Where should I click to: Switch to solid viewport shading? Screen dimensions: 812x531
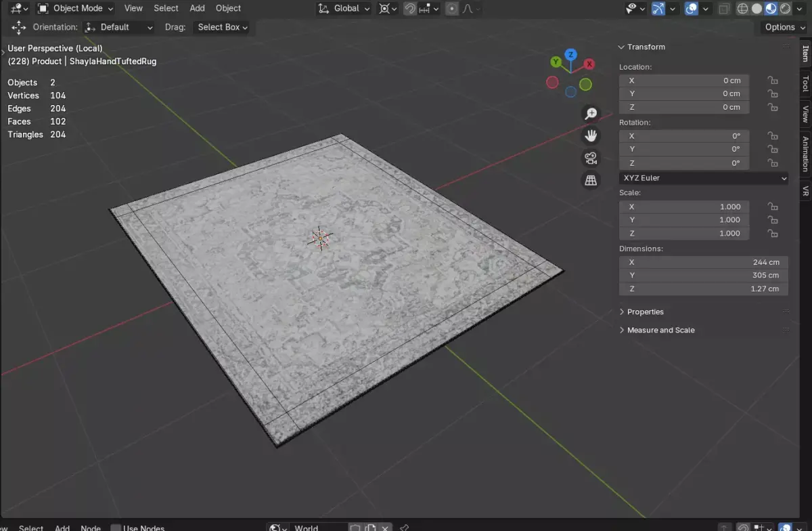coord(757,9)
